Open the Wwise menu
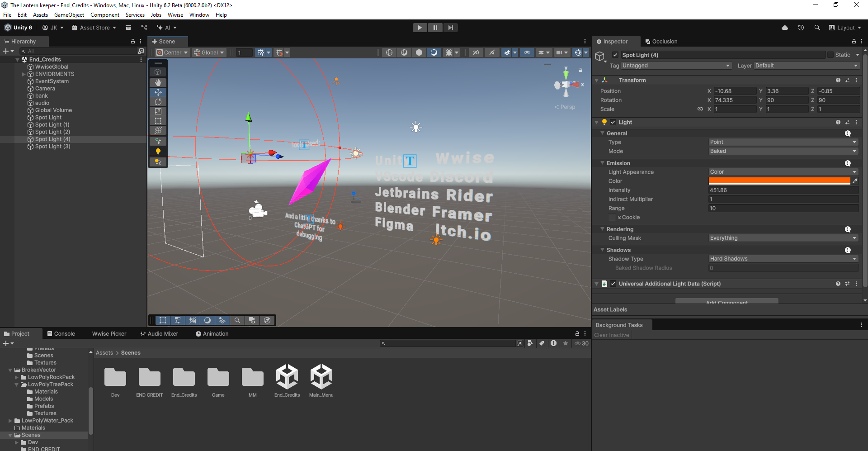The width and height of the screenshot is (868, 451). [175, 15]
